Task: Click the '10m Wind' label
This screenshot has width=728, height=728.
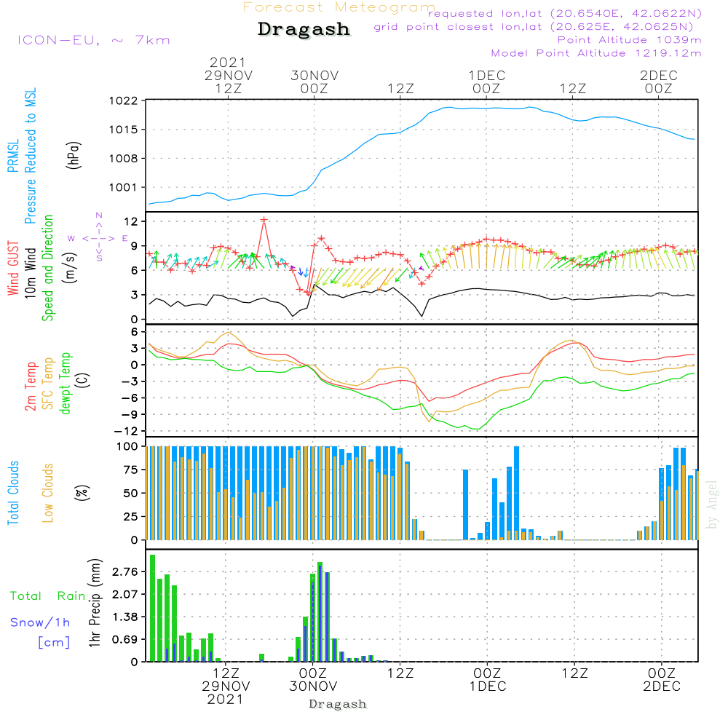Action: pos(30,272)
